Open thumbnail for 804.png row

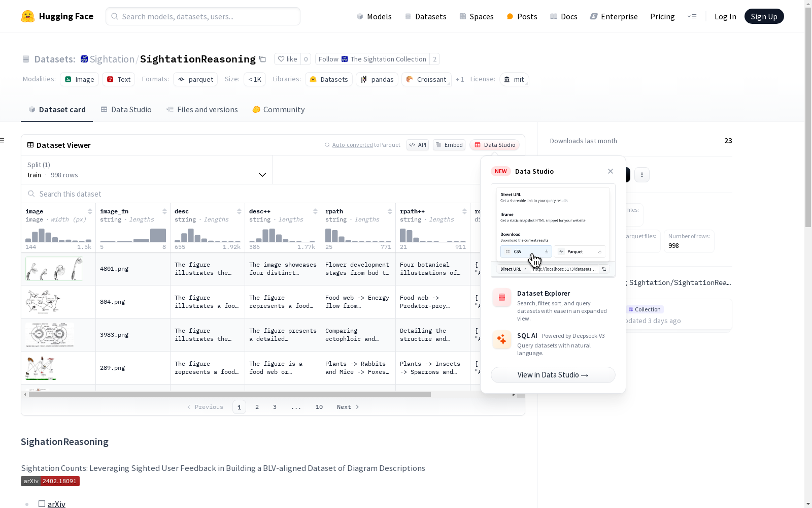point(43,302)
